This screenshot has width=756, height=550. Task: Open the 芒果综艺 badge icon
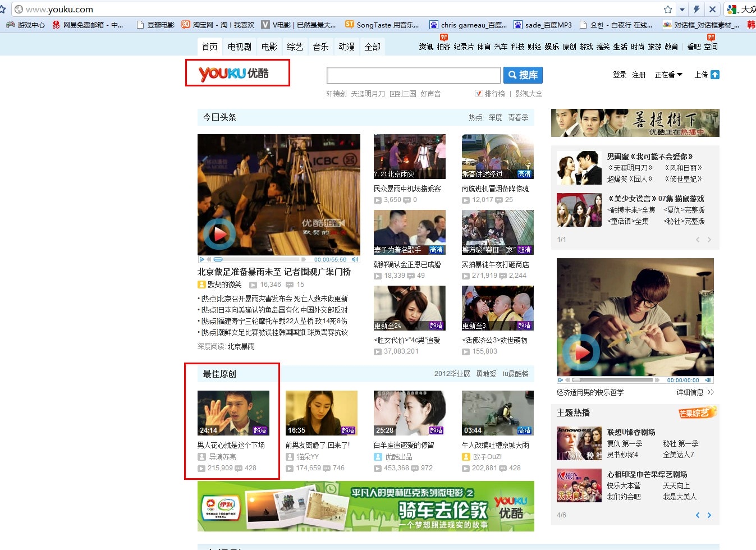point(698,412)
